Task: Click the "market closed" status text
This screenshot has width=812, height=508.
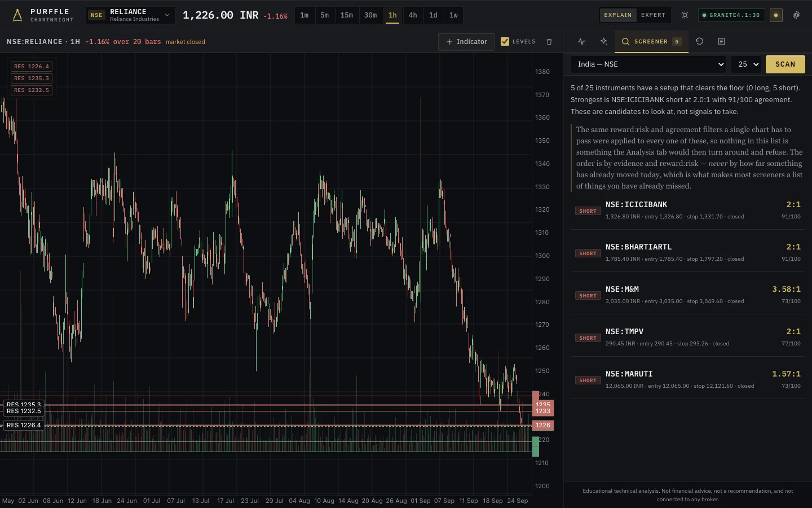Action: pos(186,42)
